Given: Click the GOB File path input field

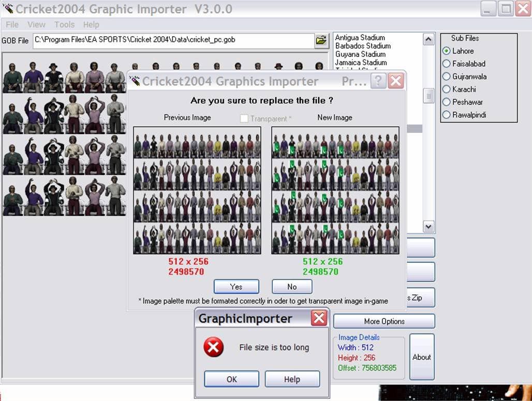Looking at the screenshot, I should [x=173, y=40].
